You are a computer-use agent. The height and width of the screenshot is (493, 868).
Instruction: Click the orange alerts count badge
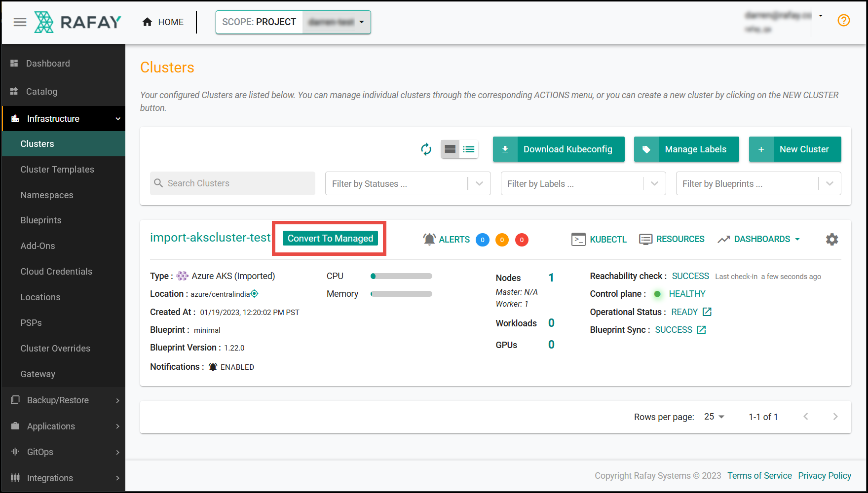pos(502,240)
